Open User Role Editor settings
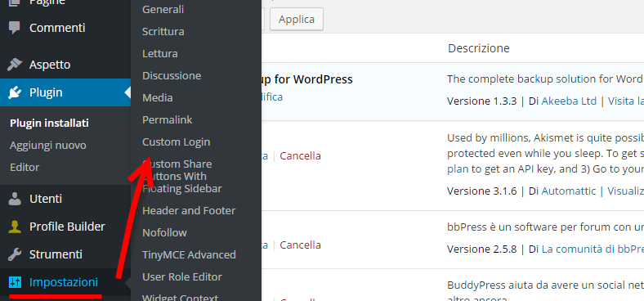The image size is (644, 301). click(182, 276)
